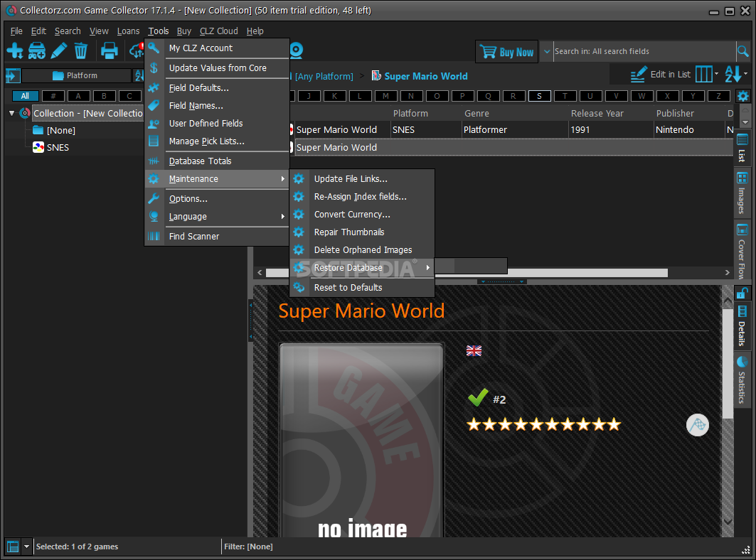
Task: Sort by Publisher column header
Action: [x=674, y=113]
